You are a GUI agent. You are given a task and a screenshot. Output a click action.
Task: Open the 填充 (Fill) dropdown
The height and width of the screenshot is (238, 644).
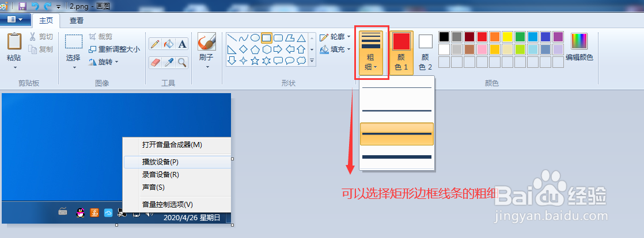coord(336,49)
